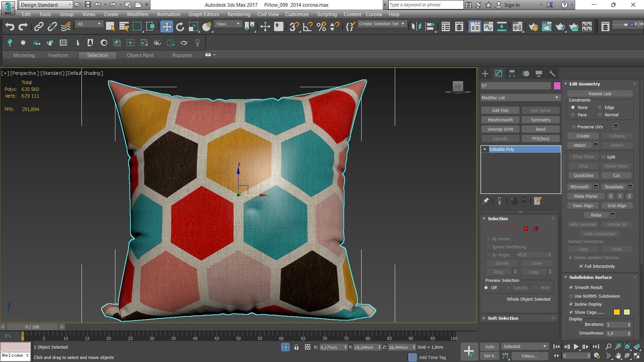The width and height of the screenshot is (644, 362).
Task: Open Create Selection Set dropdown
Action: pyautogui.click(x=382, y=24)
